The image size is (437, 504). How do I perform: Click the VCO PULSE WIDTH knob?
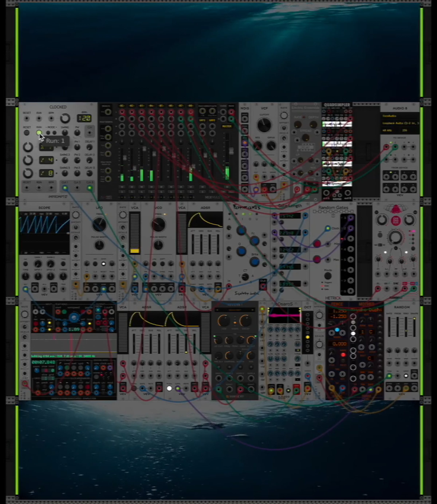click(158, 245)
